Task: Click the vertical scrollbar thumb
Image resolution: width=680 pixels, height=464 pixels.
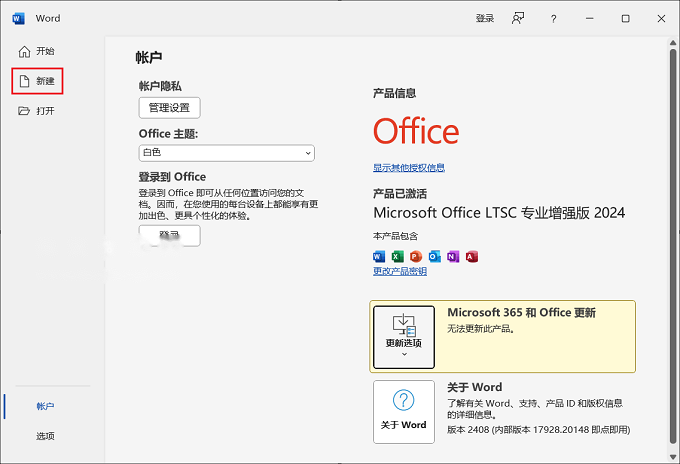Action: (x=673, y=246)
